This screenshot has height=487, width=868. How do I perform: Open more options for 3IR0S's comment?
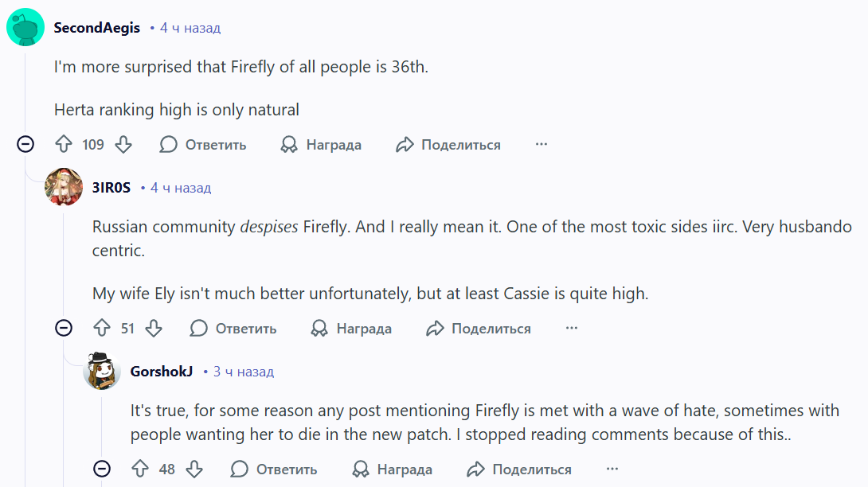coord(572,328)
